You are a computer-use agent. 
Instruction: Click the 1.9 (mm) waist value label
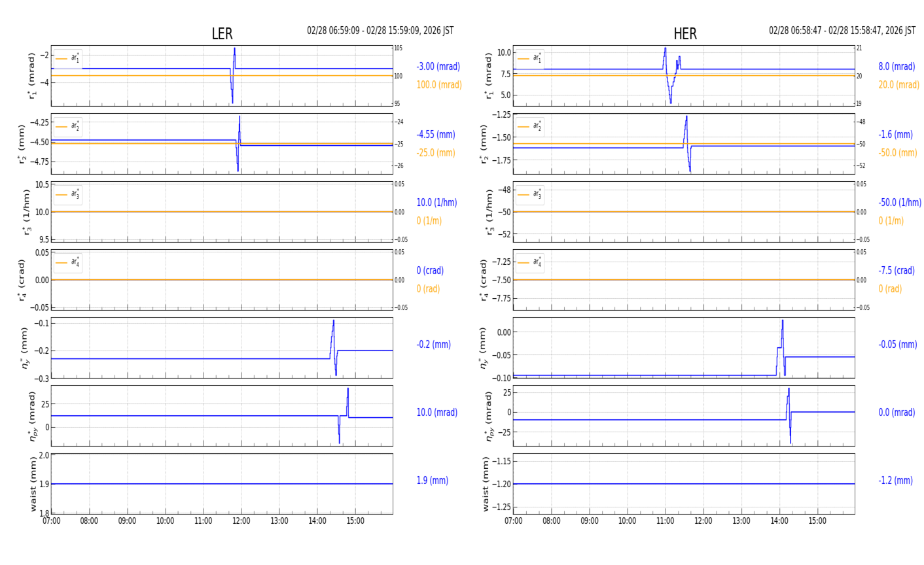tap(432, 481)
